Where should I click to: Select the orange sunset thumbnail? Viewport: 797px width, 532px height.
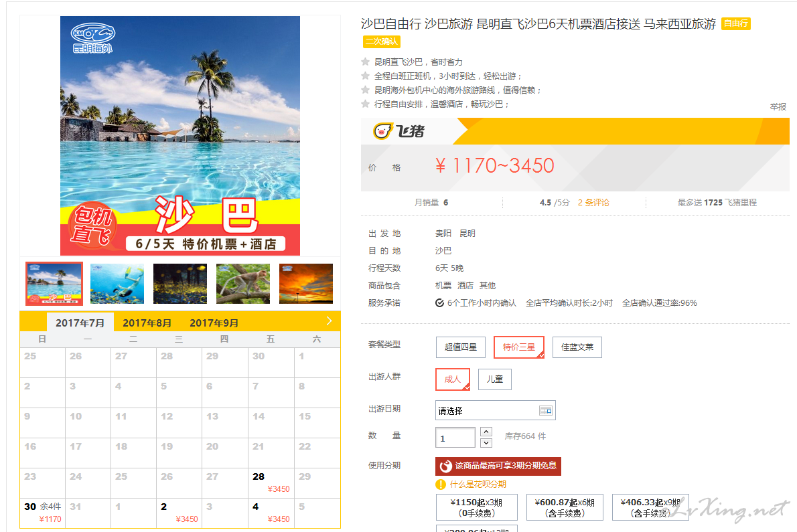click(x=306, y=284)
